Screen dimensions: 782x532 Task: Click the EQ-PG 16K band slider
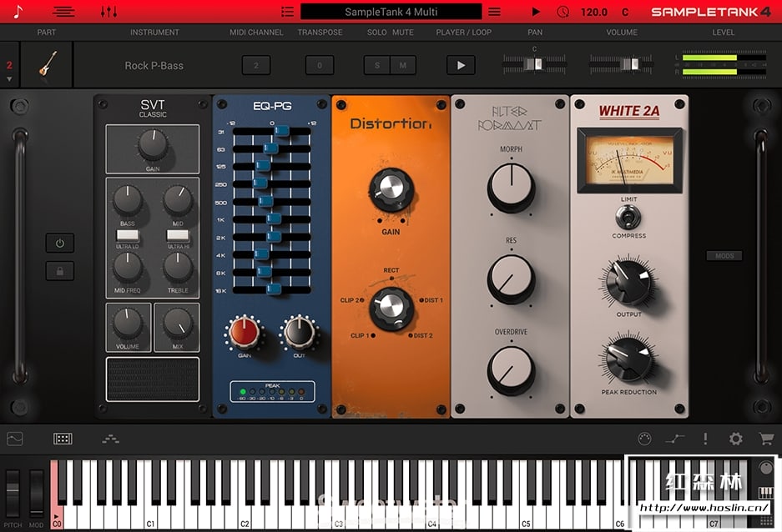(x=272, y=289)
